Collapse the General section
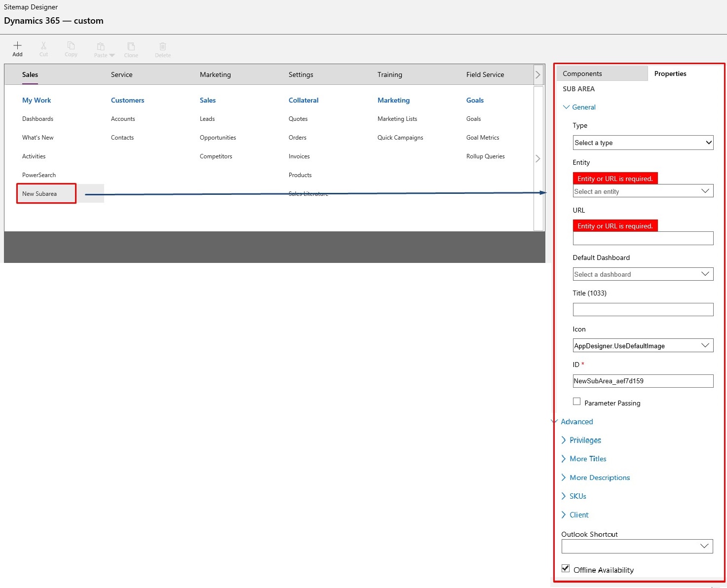 tap(579, 107)
